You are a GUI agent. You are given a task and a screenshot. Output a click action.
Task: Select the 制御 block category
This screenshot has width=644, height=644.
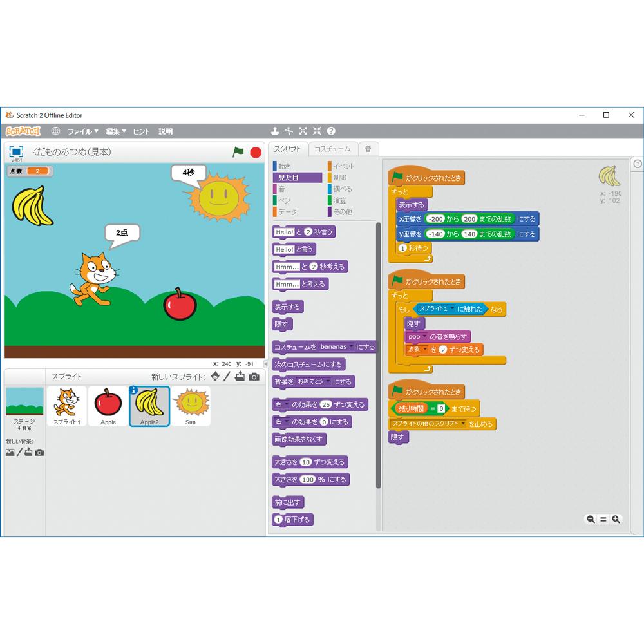click(x=351, y=178)
